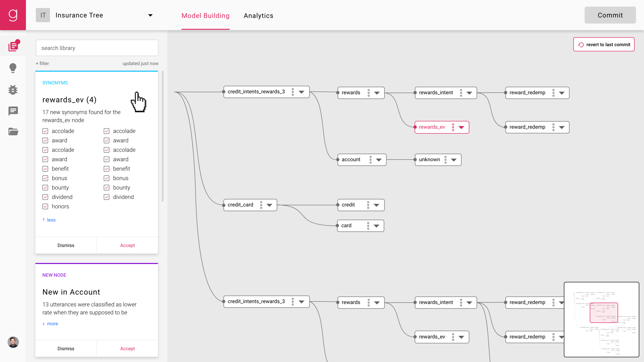Expand the account node dropdown arrow
Screen dimensions: 644x362
(x=379, y=160)
